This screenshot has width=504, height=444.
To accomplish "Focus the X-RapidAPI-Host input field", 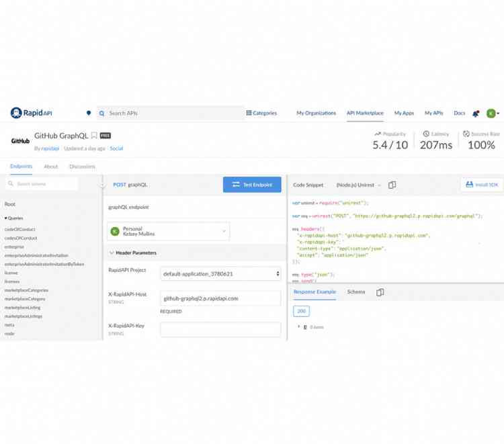I will coord(220,298).
